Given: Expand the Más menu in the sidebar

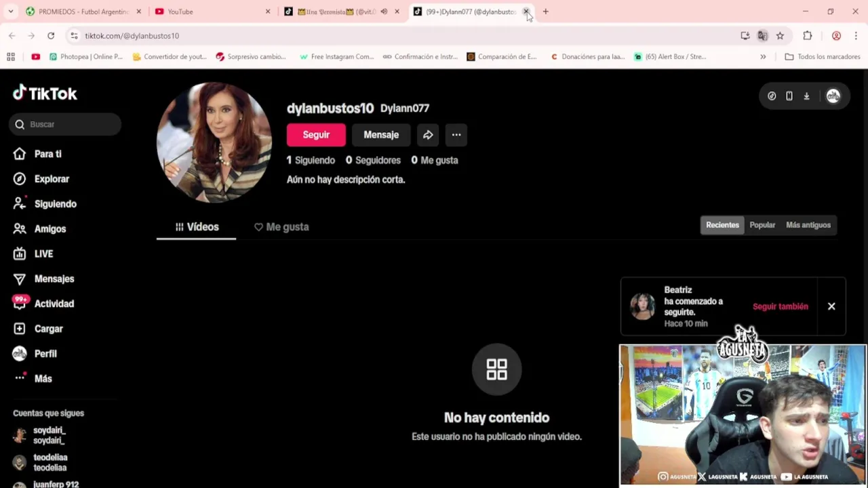Looking at the screenshot, I should (x=33, y=379).
